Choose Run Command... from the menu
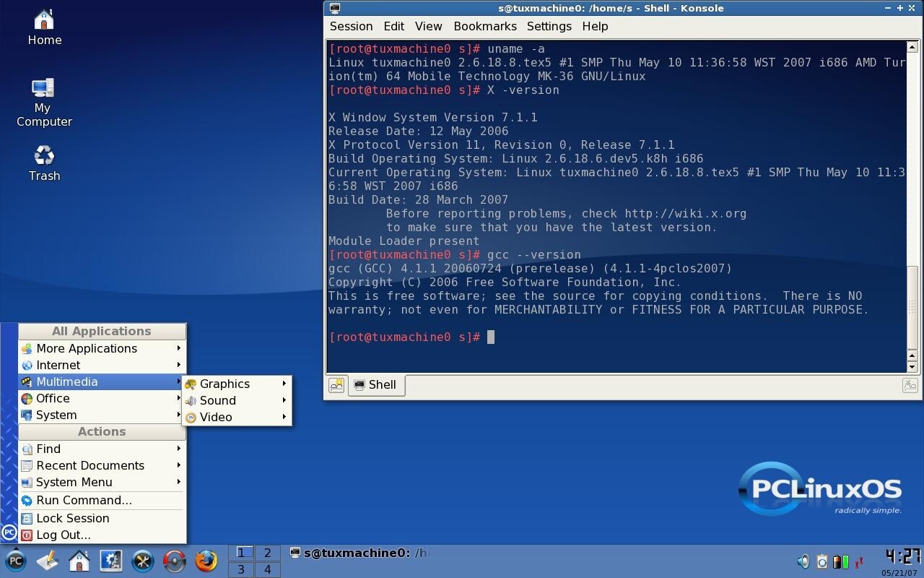The image size is (924, 578). point(102,500)
